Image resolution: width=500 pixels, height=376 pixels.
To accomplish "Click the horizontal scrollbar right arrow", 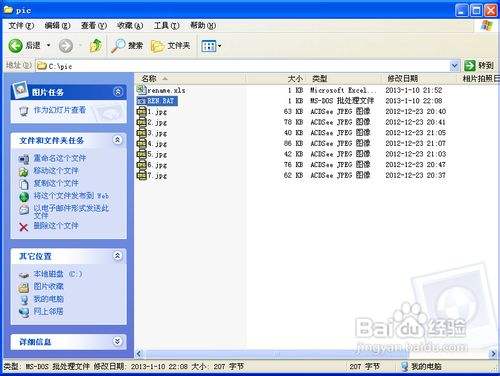I will tap(493, 354).
